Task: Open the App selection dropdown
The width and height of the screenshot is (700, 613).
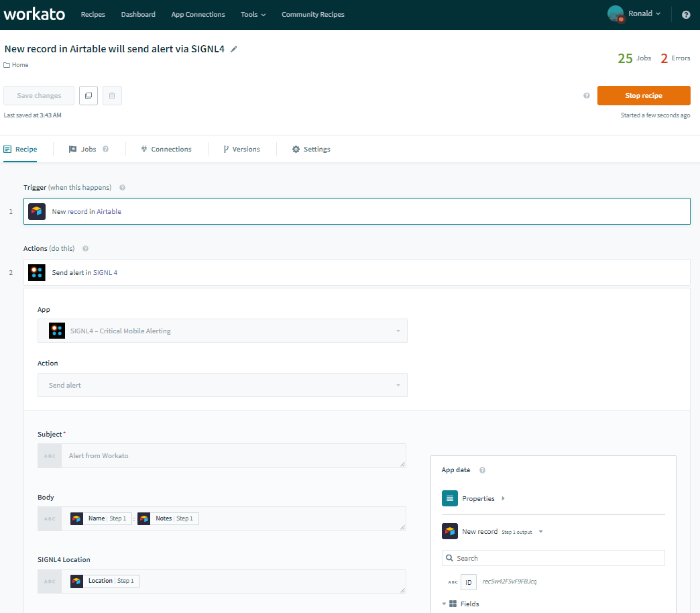Action: [223, 331]
